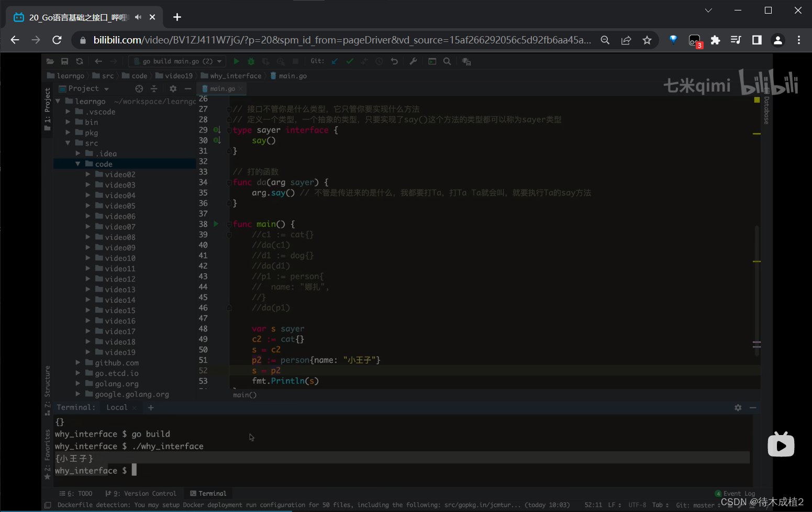The width and height of the screenshot is (812, 512).
Task: Click the run gutter arrow beside func main
Action: pyautogui.click(x=216, y=224)
